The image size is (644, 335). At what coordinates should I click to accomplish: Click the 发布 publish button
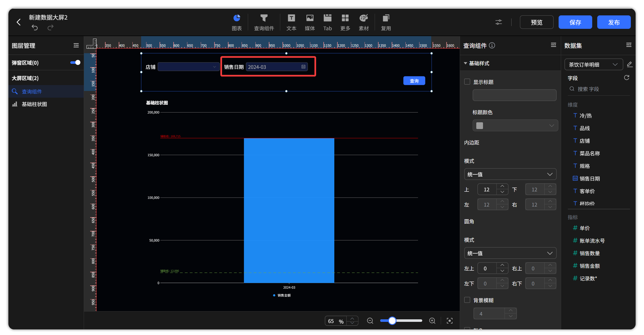(614, 22)
